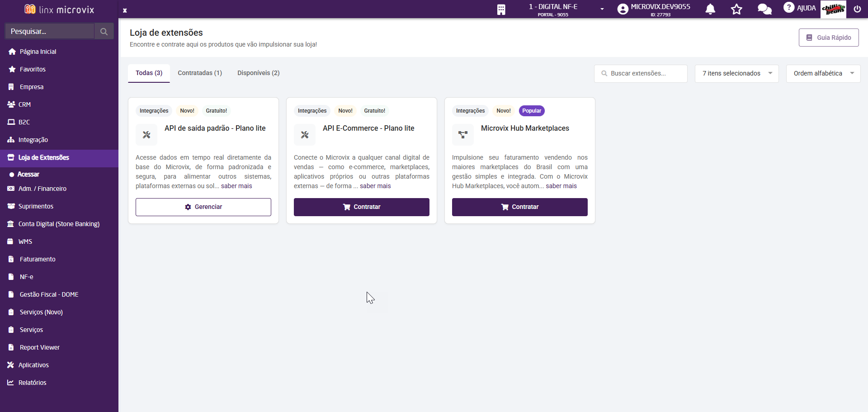Click Contratar on Microvix Hub Marketplaces card
The width and height of the screenshot is (868, 412).
pyautogui.click(x=520, y=207)
